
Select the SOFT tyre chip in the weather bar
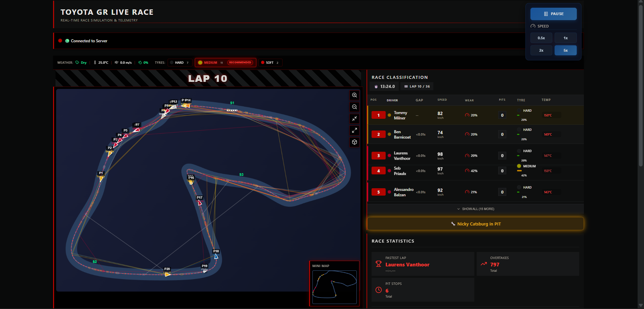point(270,63)
